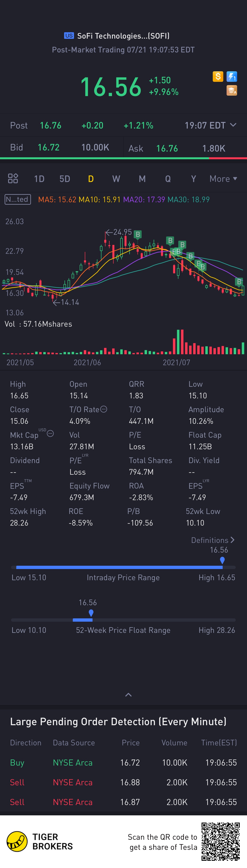
Task: Switch to 1D chart tab
Action: coord(39,179)
